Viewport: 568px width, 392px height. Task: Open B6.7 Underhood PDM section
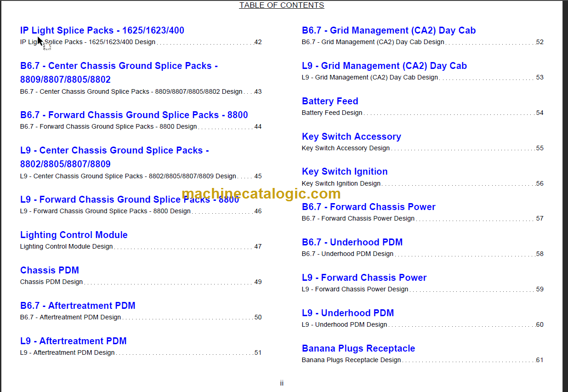coord(352,242)
